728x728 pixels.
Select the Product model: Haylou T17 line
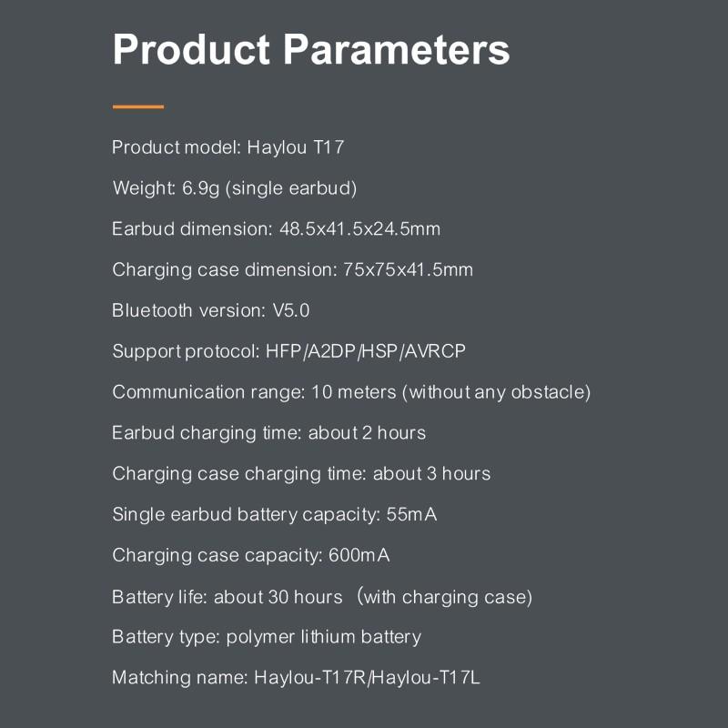[x=228, y=147]
